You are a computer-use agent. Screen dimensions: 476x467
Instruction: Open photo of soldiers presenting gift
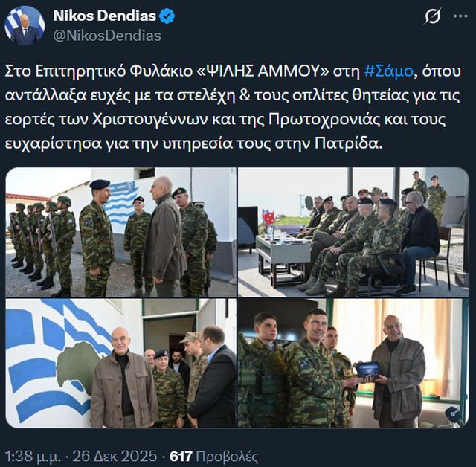pyautogui.click(x=353, y=363)
